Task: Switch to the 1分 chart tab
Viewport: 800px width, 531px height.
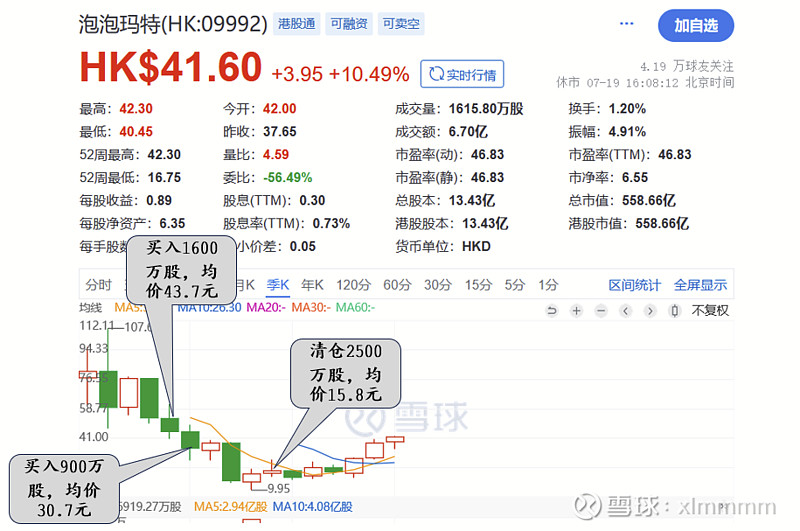Action: tap(548, 285)
